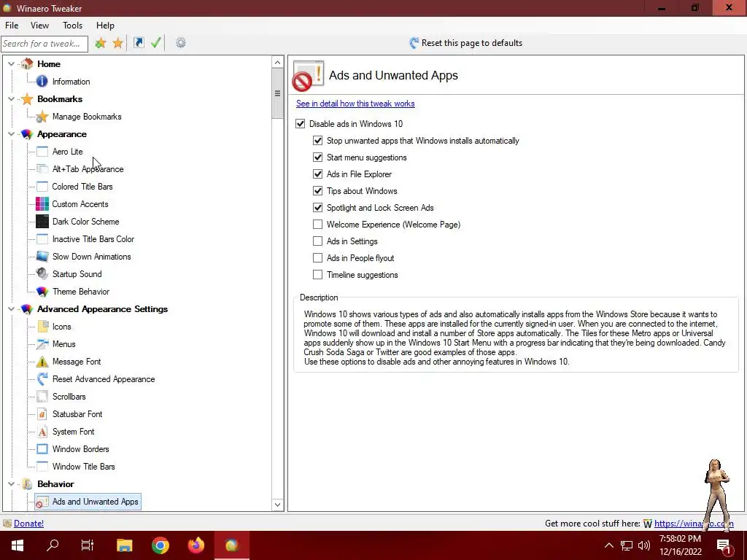This screenshot has width=747, height=560.
Task: Select Colored Title Bars in the tree
Action: click(82, 187)
